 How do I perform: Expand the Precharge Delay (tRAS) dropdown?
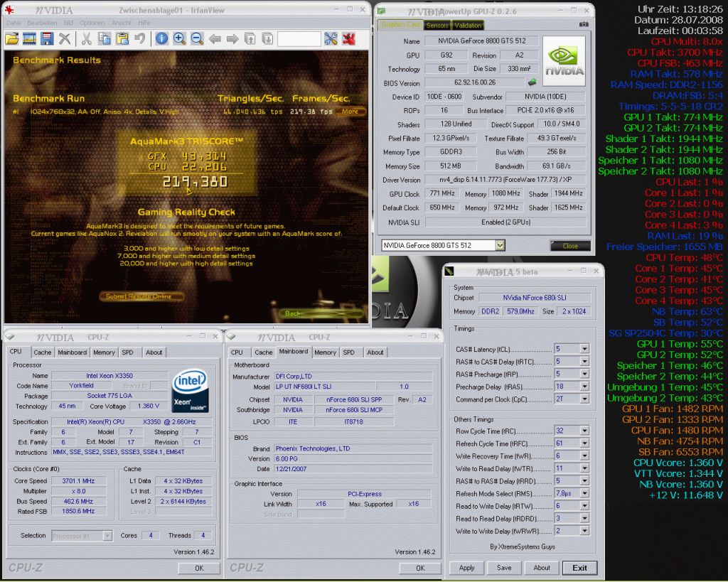(x=584, y=386)
